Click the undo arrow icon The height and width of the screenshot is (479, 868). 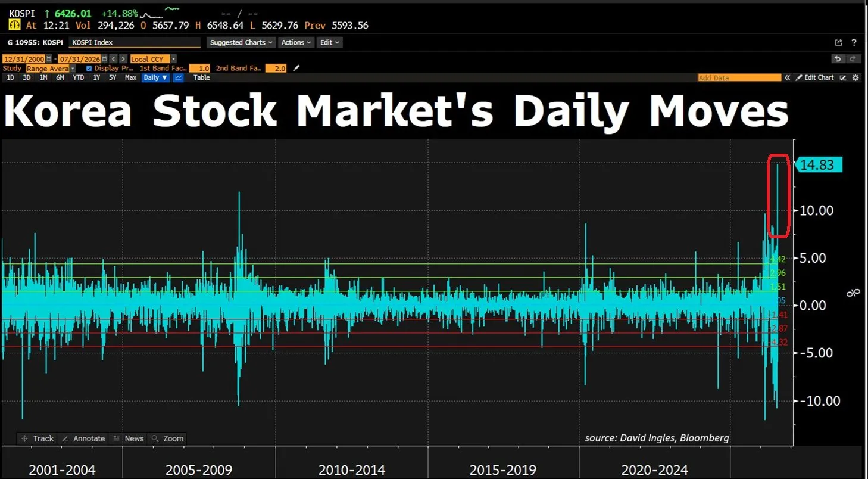click(x=838, y=58)
